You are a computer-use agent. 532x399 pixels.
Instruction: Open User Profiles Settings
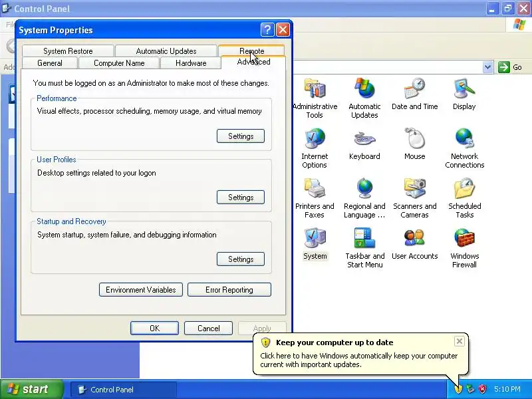click(x=241, y=197)
